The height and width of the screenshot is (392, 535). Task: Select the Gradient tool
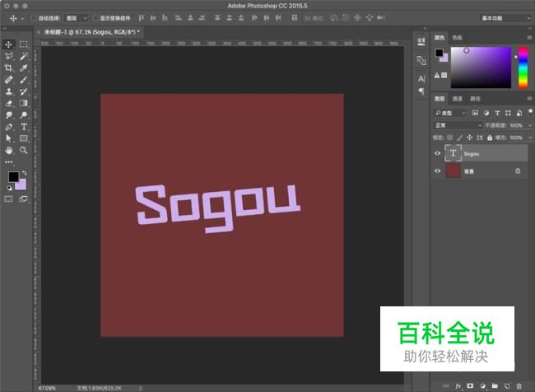tap(24, 103)
